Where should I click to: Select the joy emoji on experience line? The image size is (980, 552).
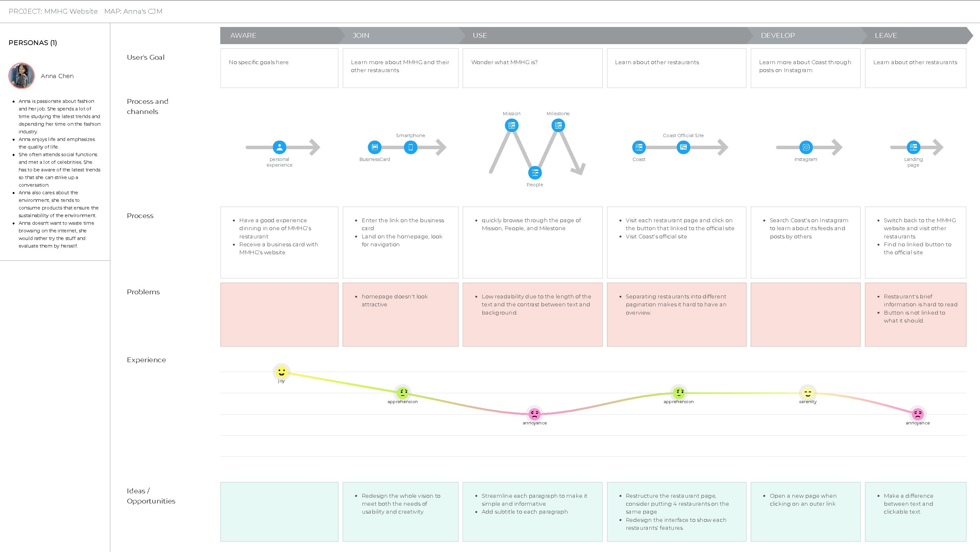coord(281,372)
